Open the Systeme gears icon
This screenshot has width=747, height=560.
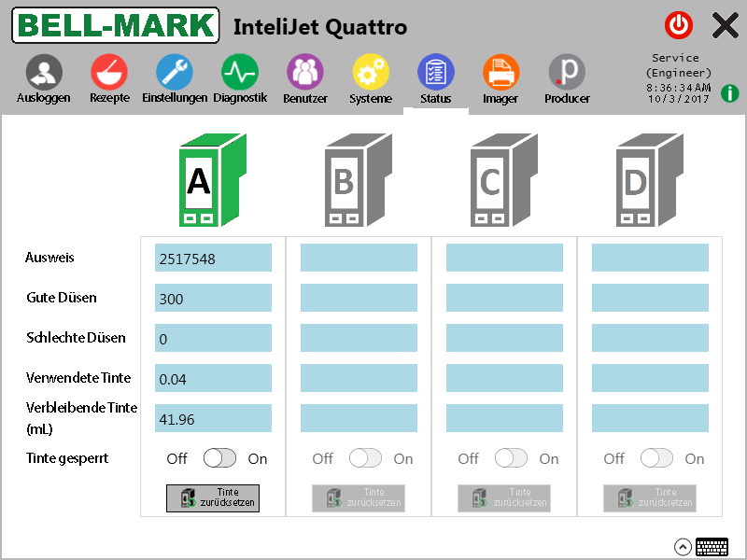click(371, 72)
